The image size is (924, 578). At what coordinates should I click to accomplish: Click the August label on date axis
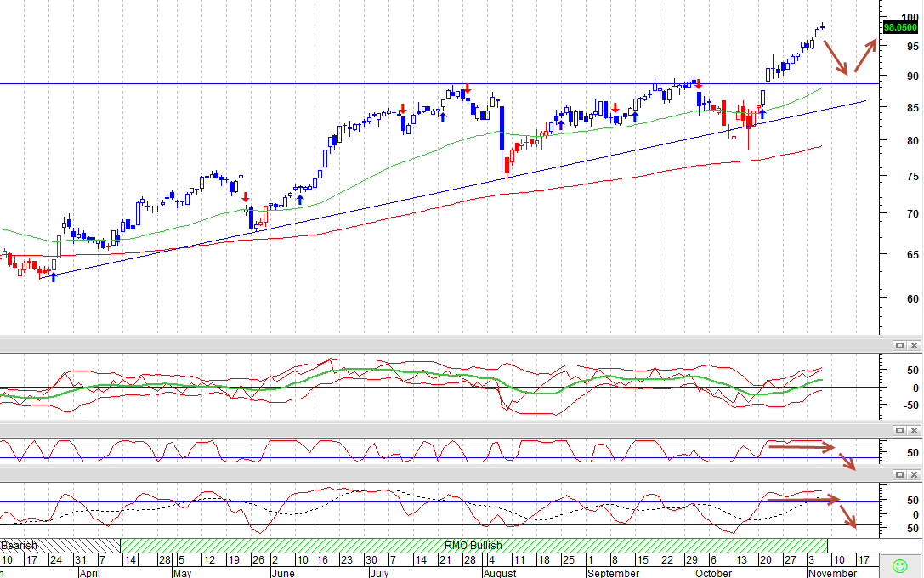[502, 573]
